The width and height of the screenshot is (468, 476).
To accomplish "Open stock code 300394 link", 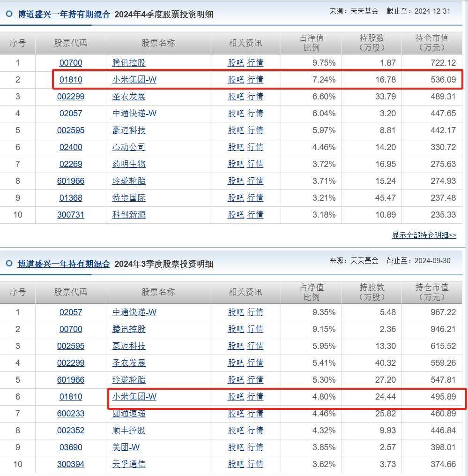I will tap(71, 464).
